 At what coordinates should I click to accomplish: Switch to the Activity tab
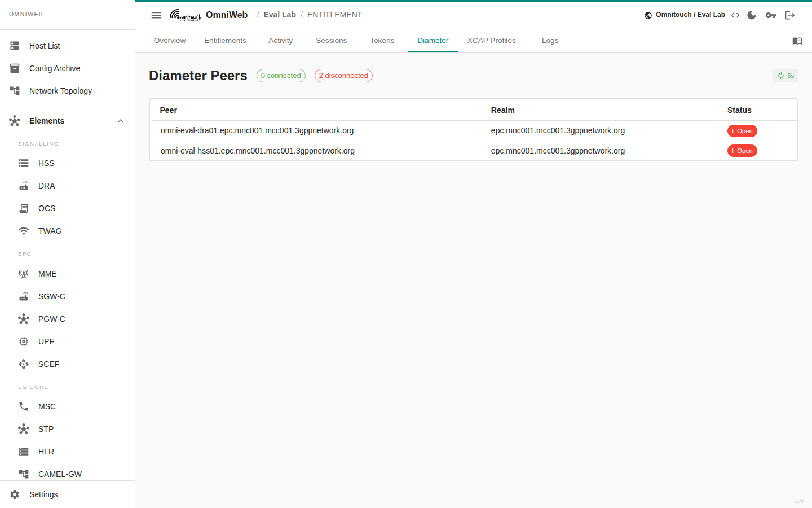(x=281, y=41)
